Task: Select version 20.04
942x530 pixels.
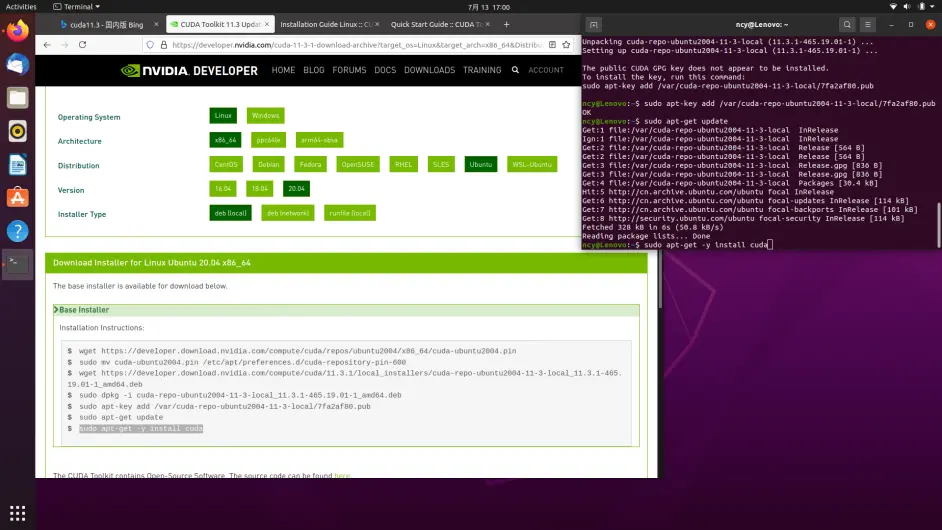Action: [296, 189]
